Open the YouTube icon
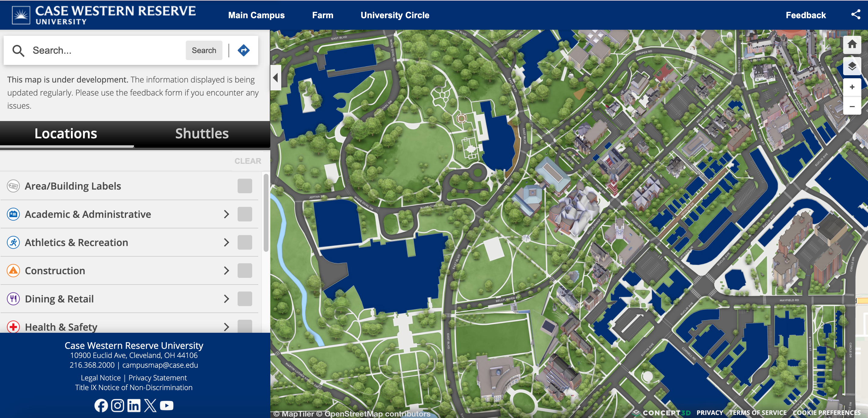The image size is (868, 418). coord(166,405)
